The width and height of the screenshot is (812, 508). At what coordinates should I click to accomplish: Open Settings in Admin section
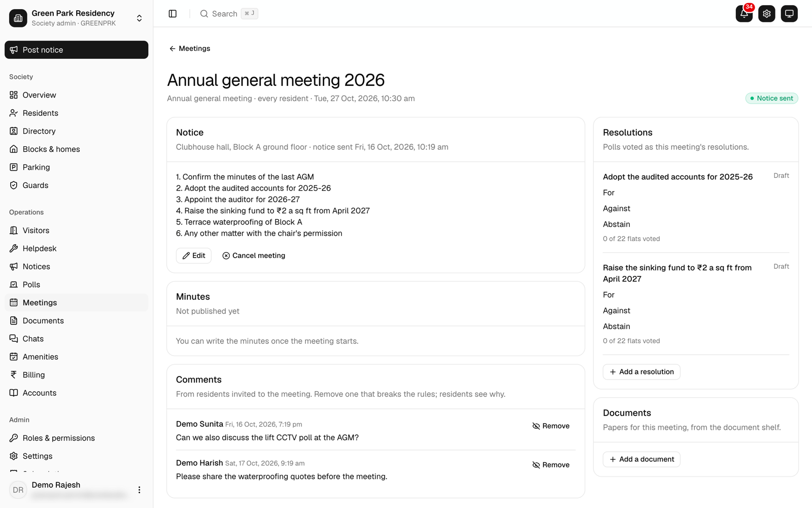pyautogui.click(x=76, y=456)
